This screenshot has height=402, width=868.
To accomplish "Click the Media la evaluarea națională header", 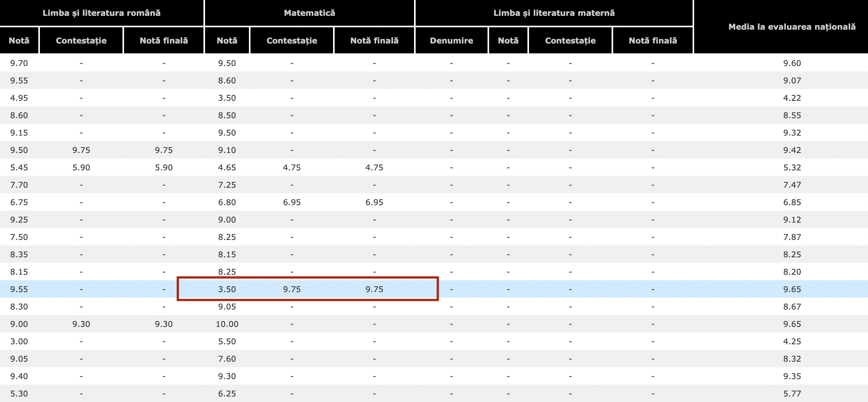I will (x=792, y=27).
